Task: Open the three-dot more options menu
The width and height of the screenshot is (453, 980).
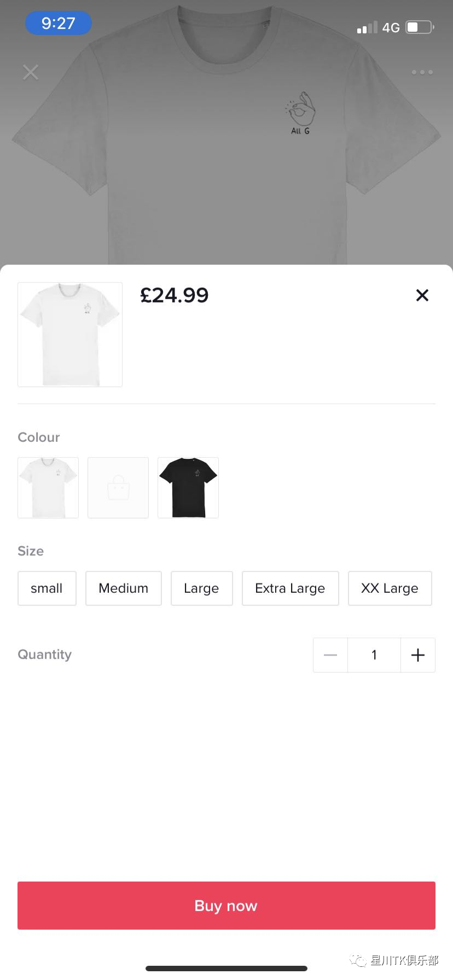Action: coord(422,72)
